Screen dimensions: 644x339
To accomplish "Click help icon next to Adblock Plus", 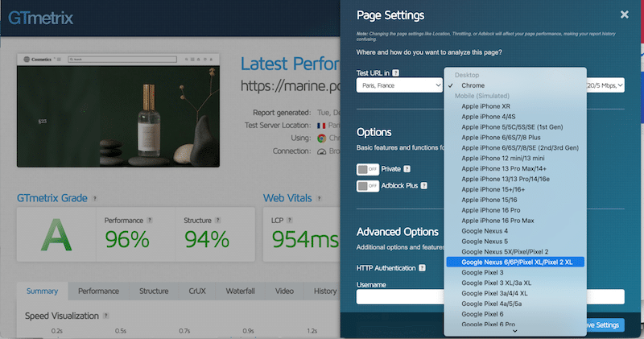I will (423, 186).
